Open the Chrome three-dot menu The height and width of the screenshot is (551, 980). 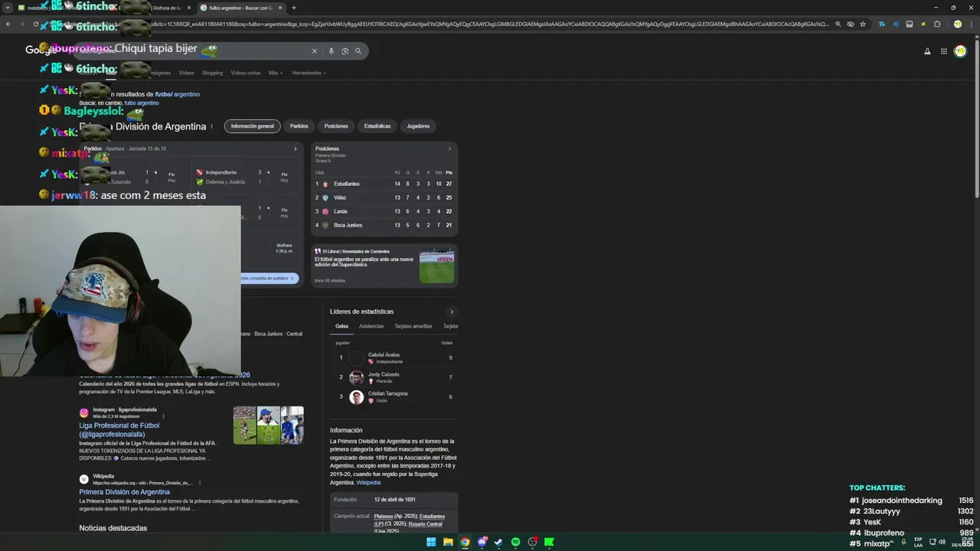pyautogui.click(x=971, y=24)
